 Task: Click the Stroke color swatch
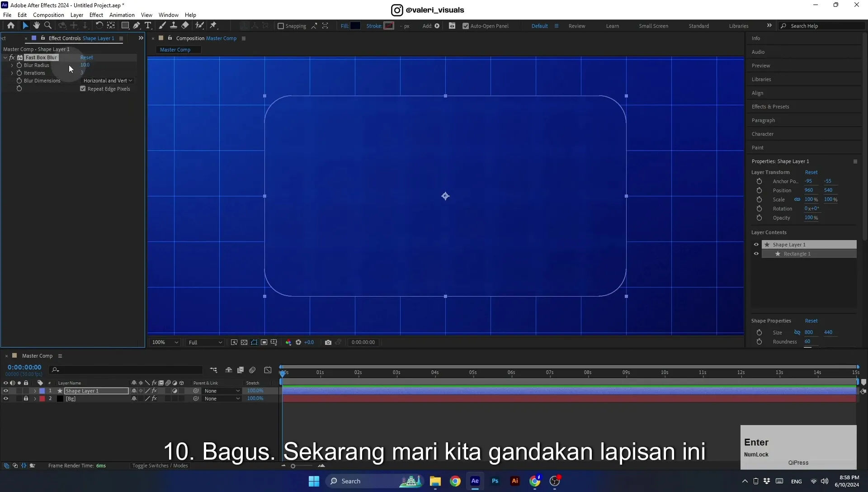coord(389,26)
